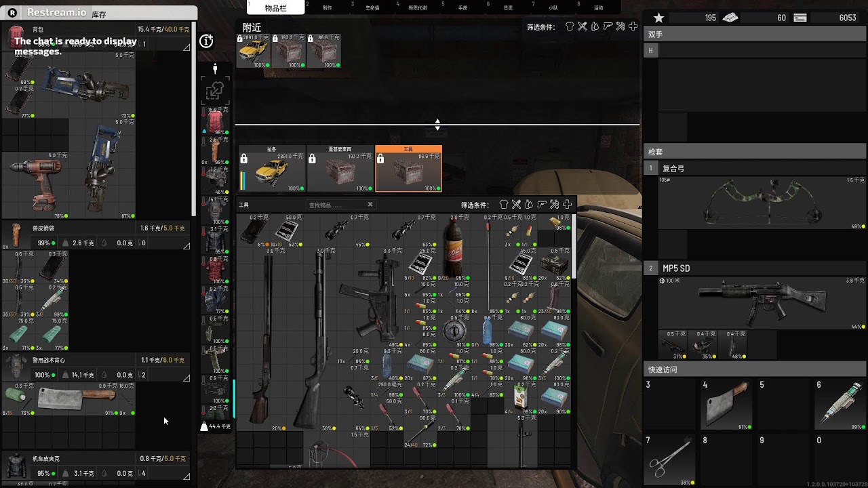Viewport: 868px width, 488px height.
Task: Click the left inventory panel scrollbar
Action: [x=195, y=119]
